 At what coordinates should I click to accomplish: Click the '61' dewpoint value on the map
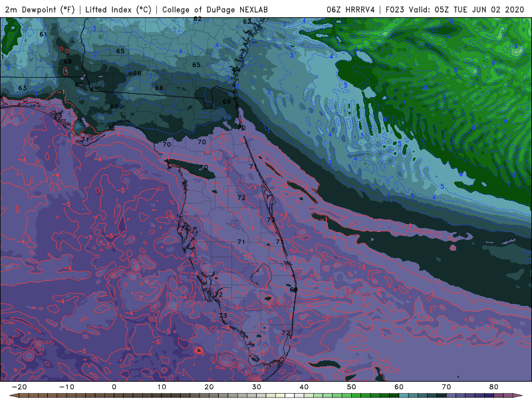click(43, 35)
